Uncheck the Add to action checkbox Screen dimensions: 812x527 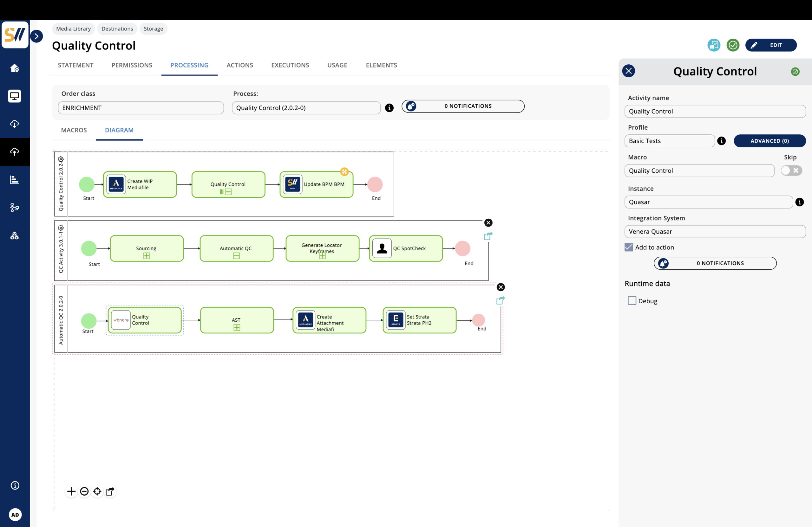coord(628,247)
